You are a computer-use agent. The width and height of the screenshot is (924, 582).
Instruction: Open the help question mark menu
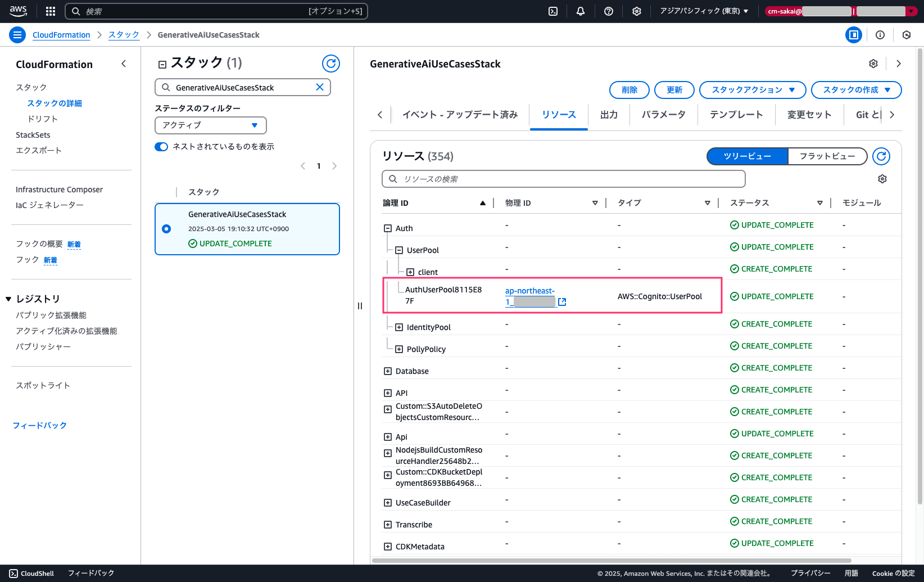(609, 11)
